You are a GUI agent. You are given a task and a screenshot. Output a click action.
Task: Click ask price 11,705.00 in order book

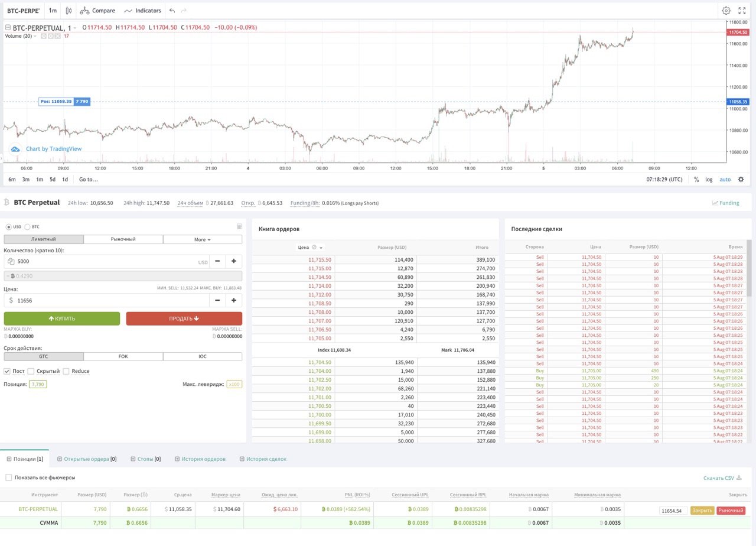(320, 339)
